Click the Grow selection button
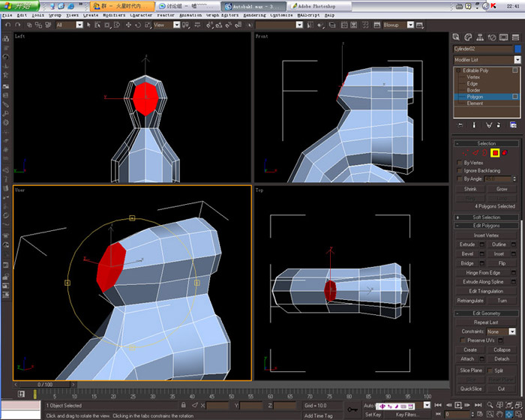The width and height of the screenshot is (525, 420). pos(502,189)
